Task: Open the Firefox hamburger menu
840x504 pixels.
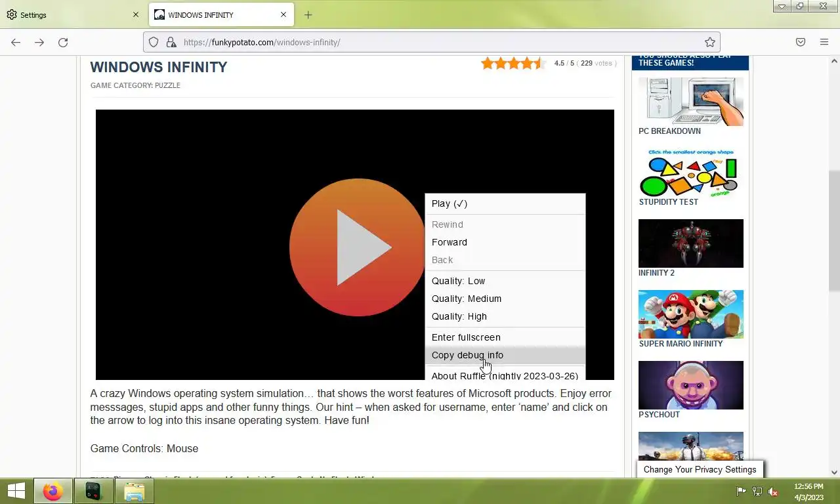Action: 824,42
